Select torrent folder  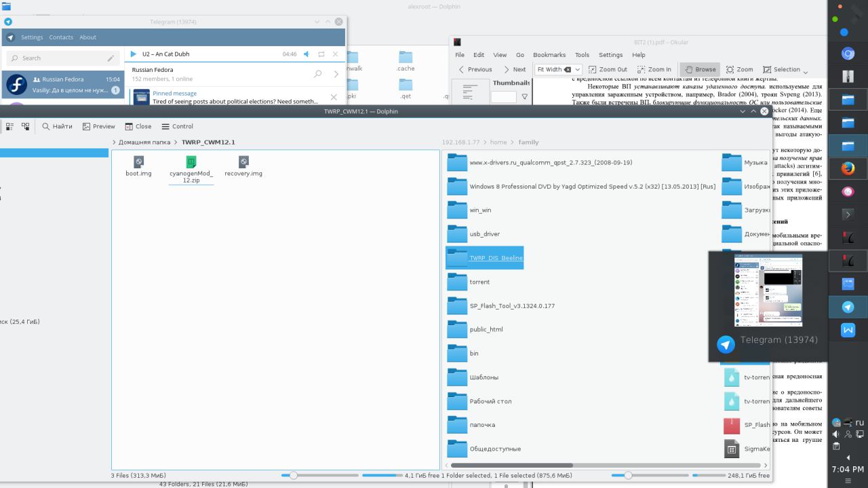point(469,282)
